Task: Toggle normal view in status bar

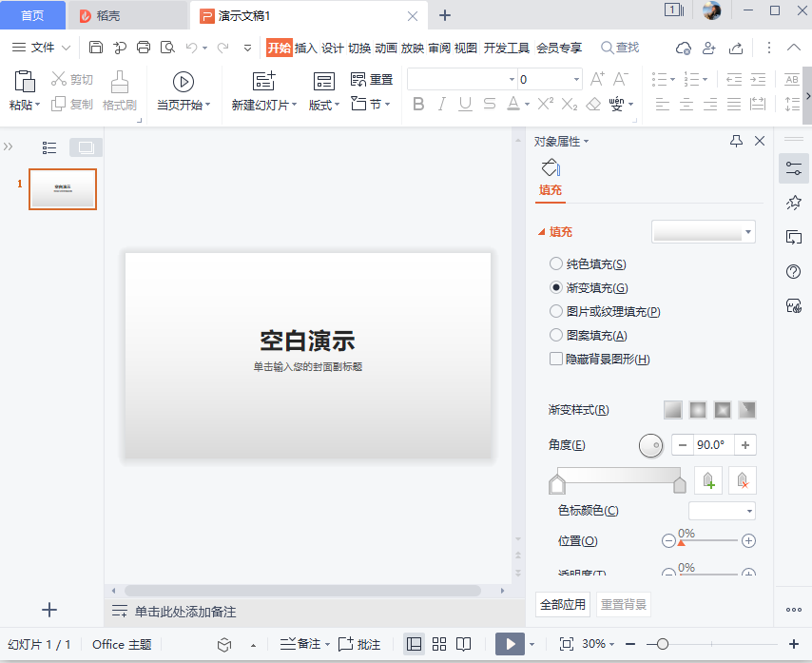Action: (x=414, y=644)
